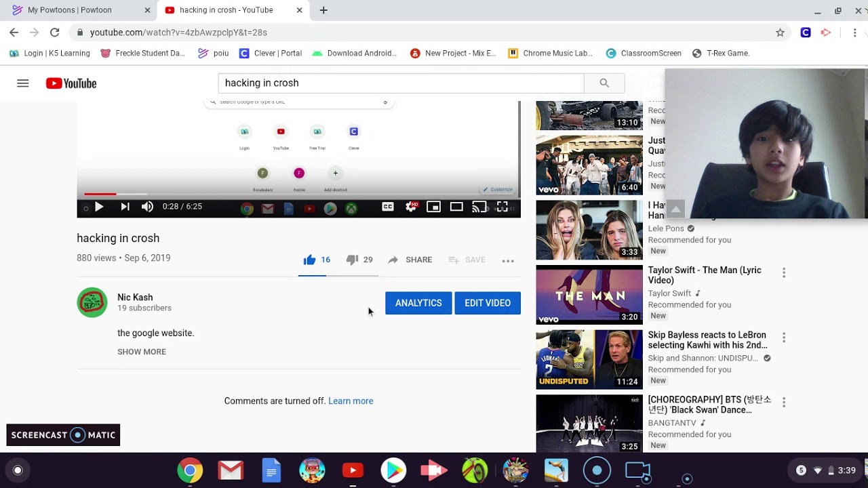
Task: Open the Nic Kash channel avatar
Action: coord(92,303)
